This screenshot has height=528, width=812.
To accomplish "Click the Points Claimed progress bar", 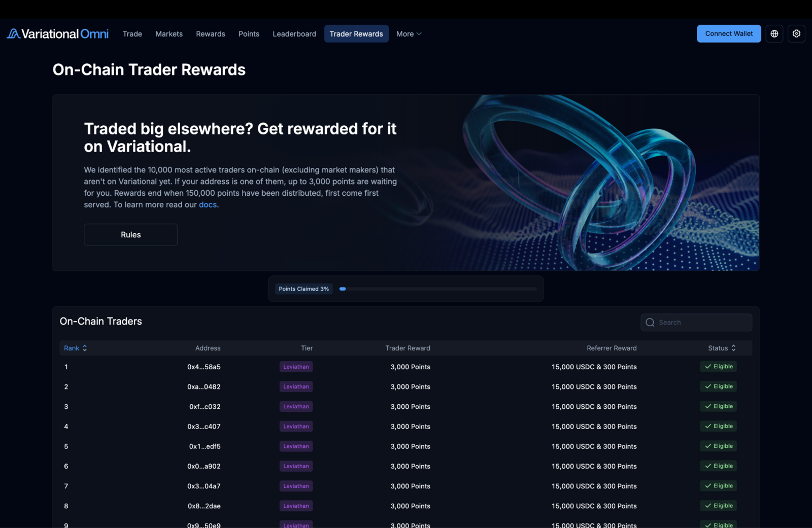I will 438,289.
